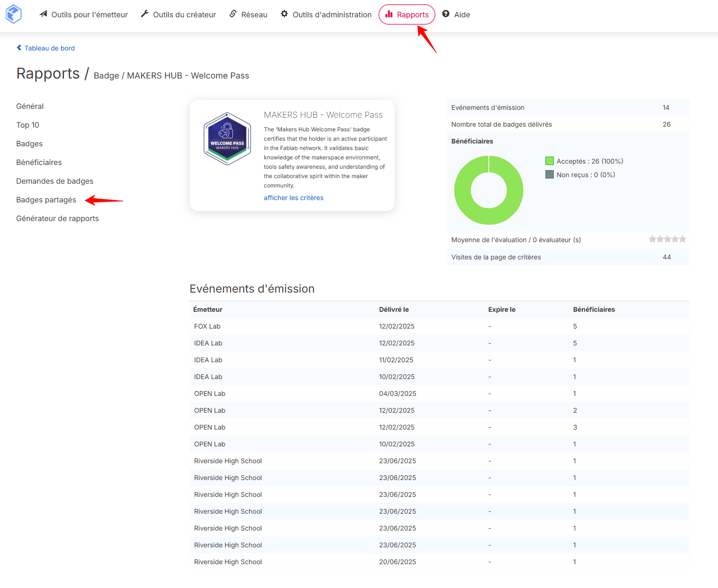Click the Open Badge Factory logo icon
This screenshot has width=718, height=588.
coord(14,14)
